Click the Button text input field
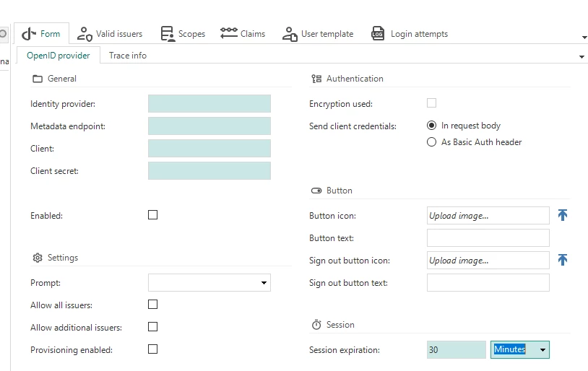Image resolution: width=588 pixels, height=371 pixels. [x=488, y=238]
